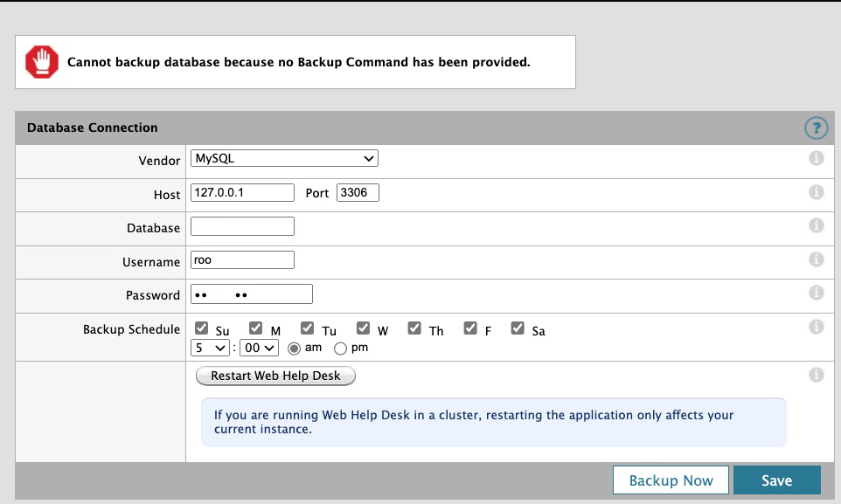This screenshot has width=841, height=504.
Task: Click the info icon for Database row
Action: click(816, 225)
